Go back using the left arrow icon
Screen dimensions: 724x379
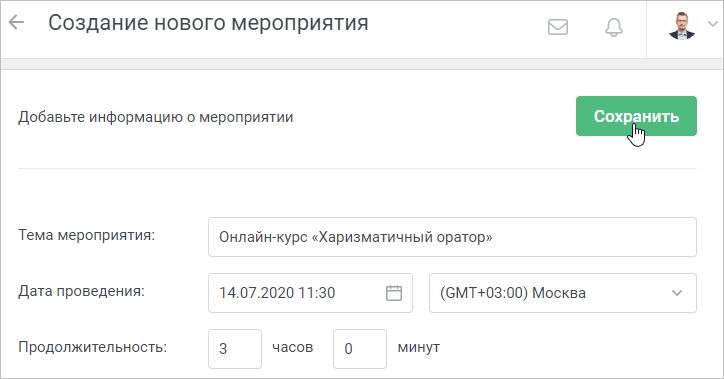click(16, 22)
